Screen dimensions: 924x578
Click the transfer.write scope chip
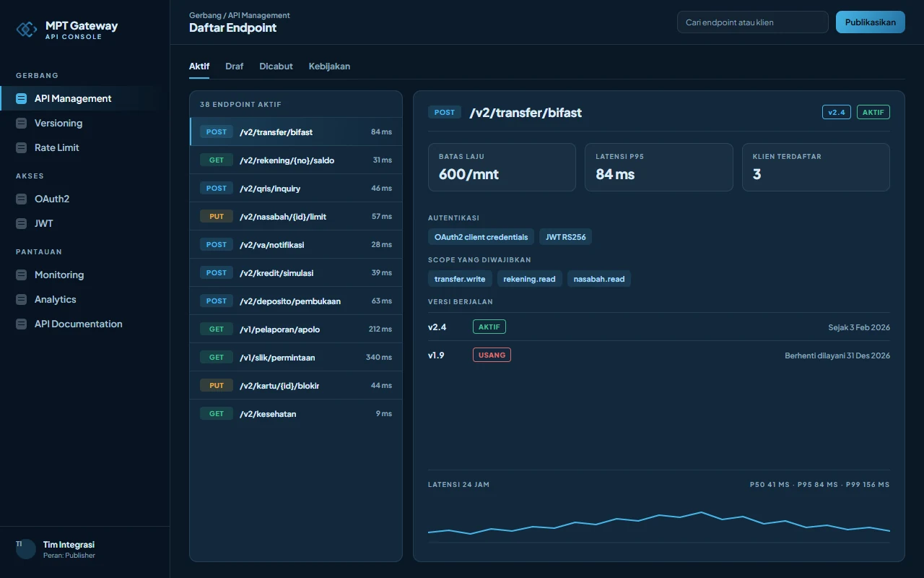460,279
